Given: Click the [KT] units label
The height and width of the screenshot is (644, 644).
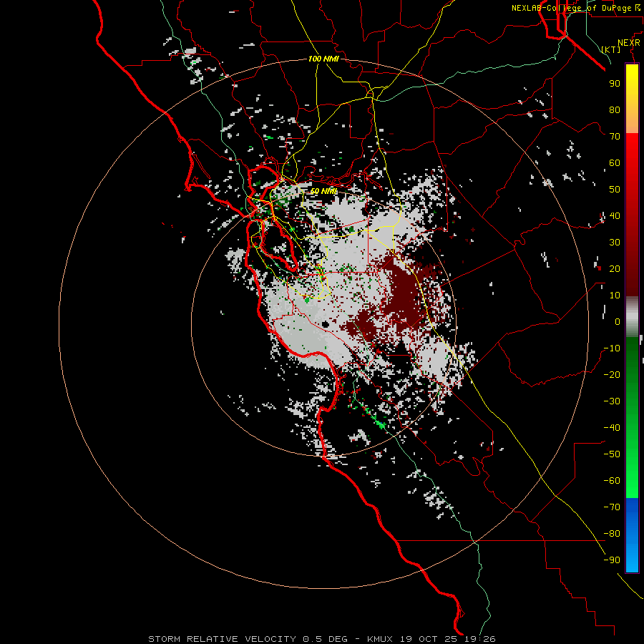Looking at the screenshot, I should pos(611,49).
